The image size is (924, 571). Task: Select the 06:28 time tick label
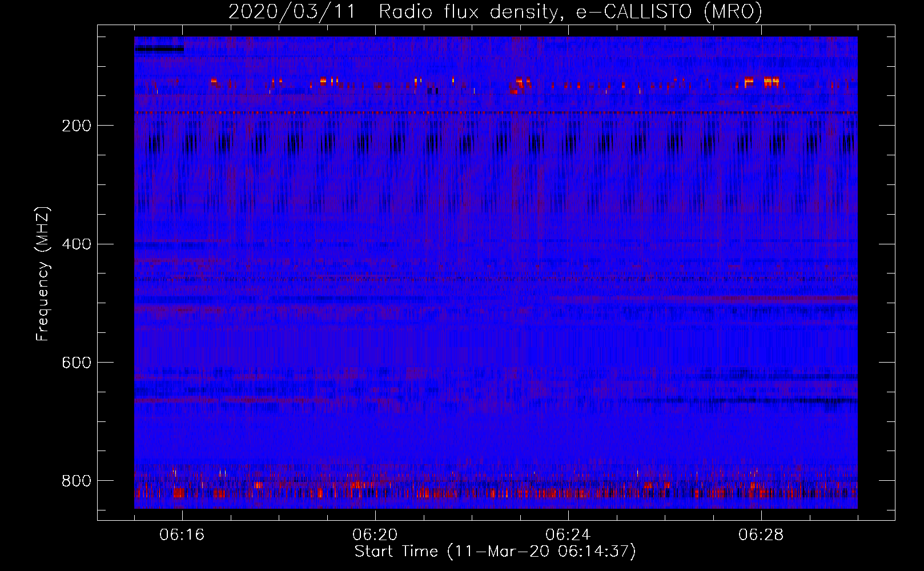tap(761, 535)
